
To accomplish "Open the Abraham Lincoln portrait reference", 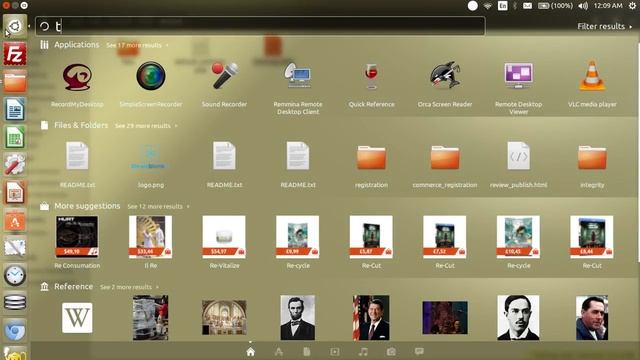I will pos(298,318).
